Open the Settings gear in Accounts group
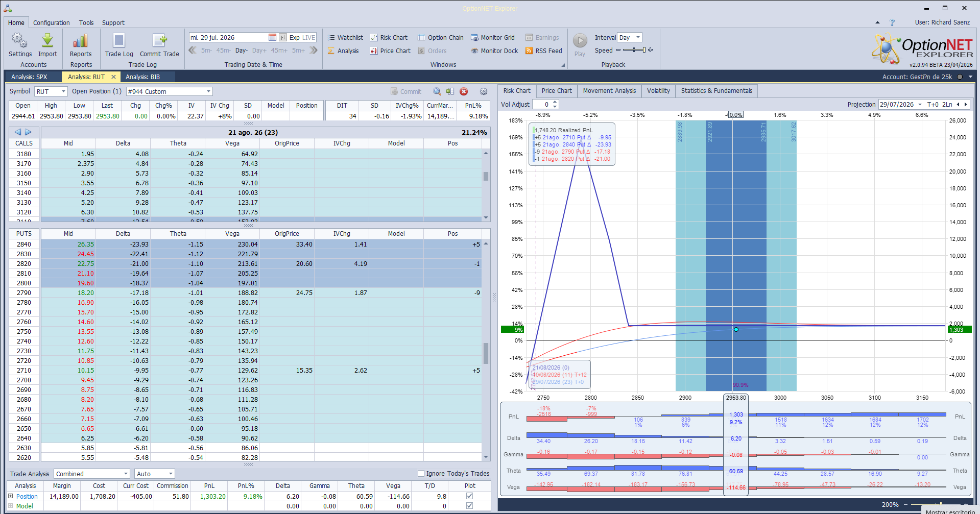Viewport: 980px width, 514px height. [20, 45]
